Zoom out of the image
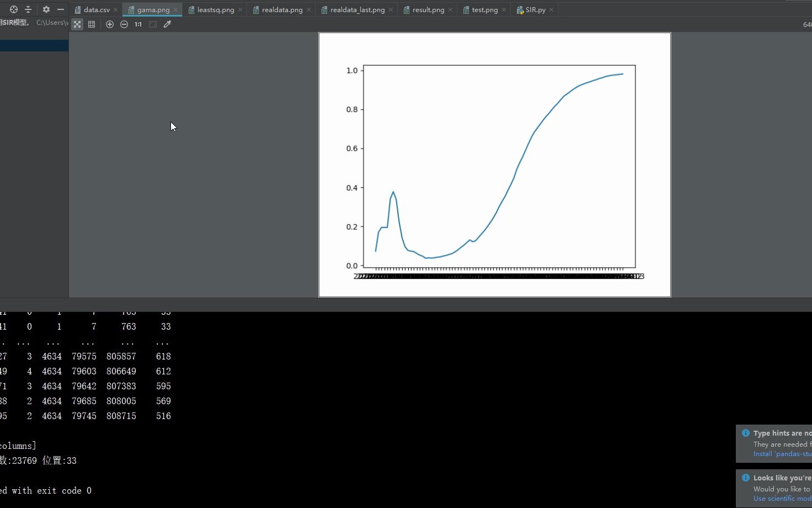Screen dimensions: 812x508 click(x=124, y=24)
